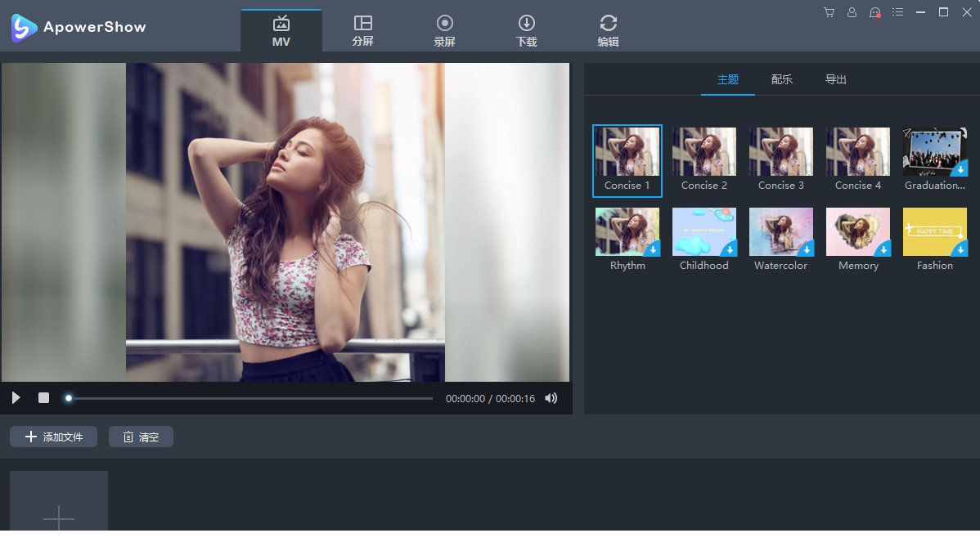Open the 导出 export tab
This screenshot has width=980, height=551.
coord(836,79)
